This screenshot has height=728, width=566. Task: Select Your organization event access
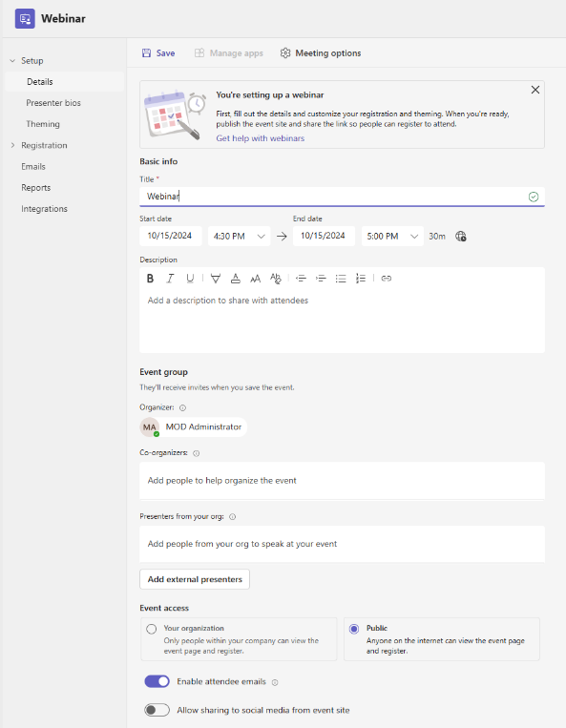(152, 629)
